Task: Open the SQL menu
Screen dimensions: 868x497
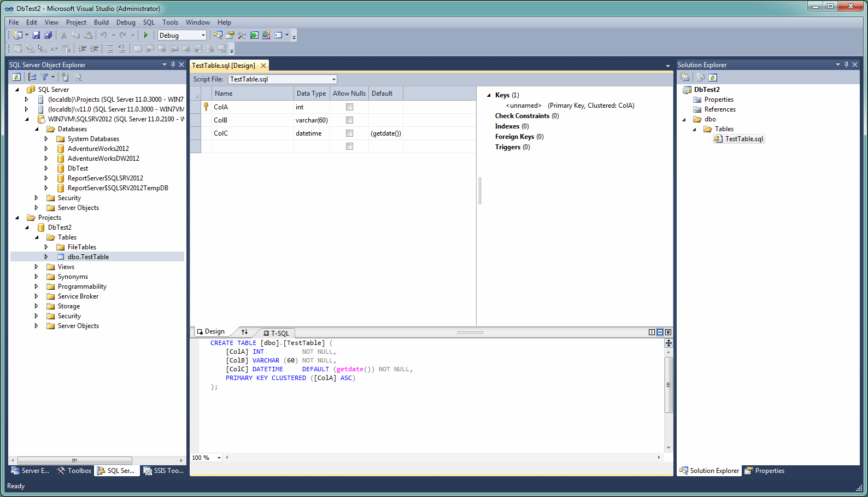Action: tap(149, 22)
